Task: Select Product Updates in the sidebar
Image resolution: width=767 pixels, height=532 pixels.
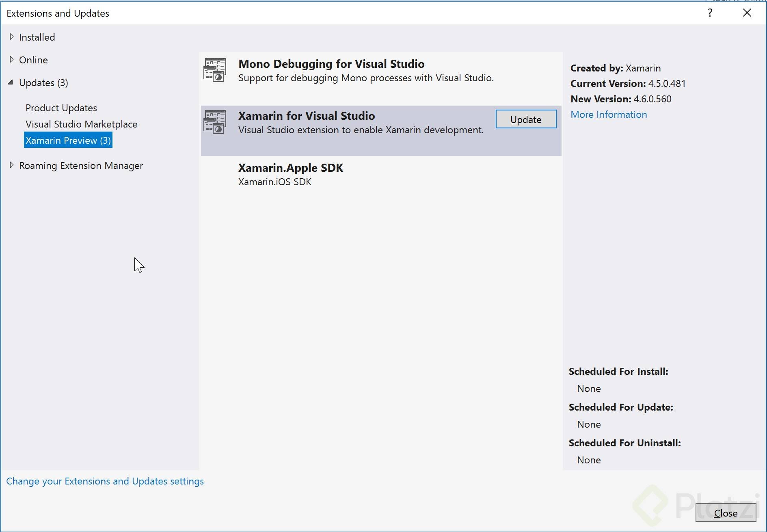Action: (x=61, y=108)
